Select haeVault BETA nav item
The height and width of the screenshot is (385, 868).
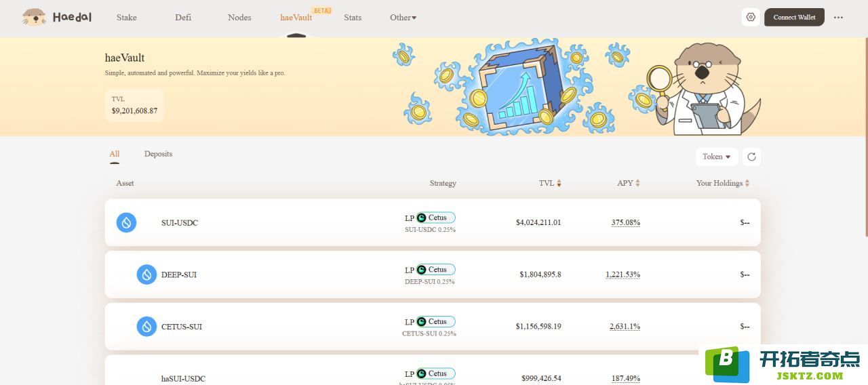coord(296,18)
